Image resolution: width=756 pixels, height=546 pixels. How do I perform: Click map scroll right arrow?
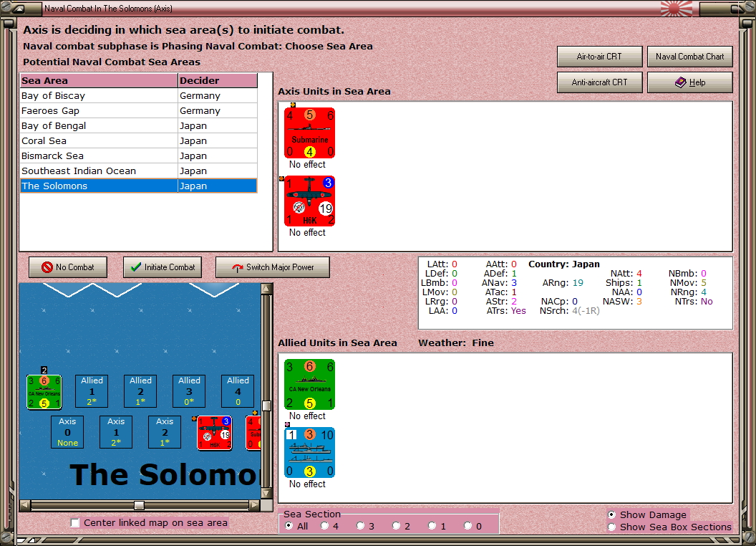(255, 505)
